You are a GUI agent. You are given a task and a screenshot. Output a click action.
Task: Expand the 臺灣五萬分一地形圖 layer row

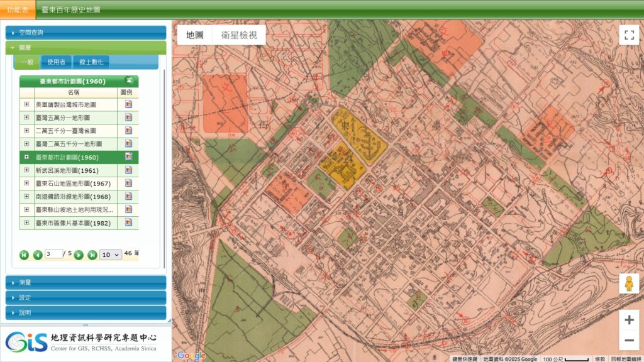tap(26, 118)
